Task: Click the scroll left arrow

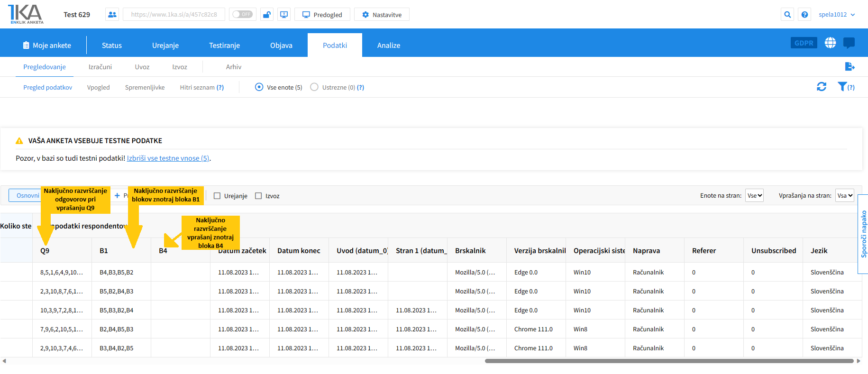Action: click(x=4, y=361)
